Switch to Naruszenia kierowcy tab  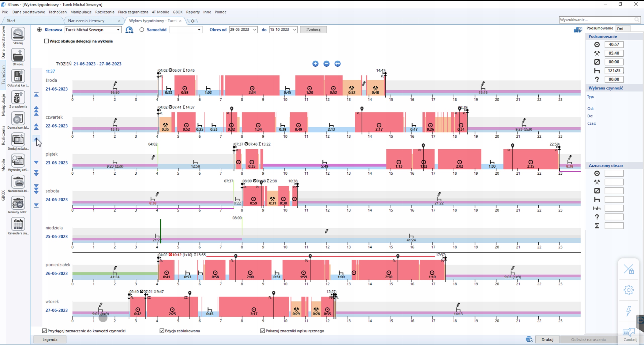point(86,21)
